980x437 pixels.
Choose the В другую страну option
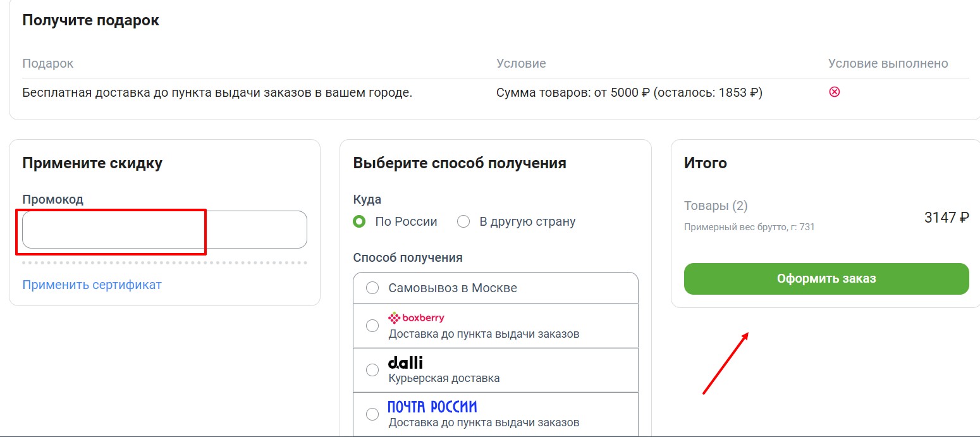[463, 221]
